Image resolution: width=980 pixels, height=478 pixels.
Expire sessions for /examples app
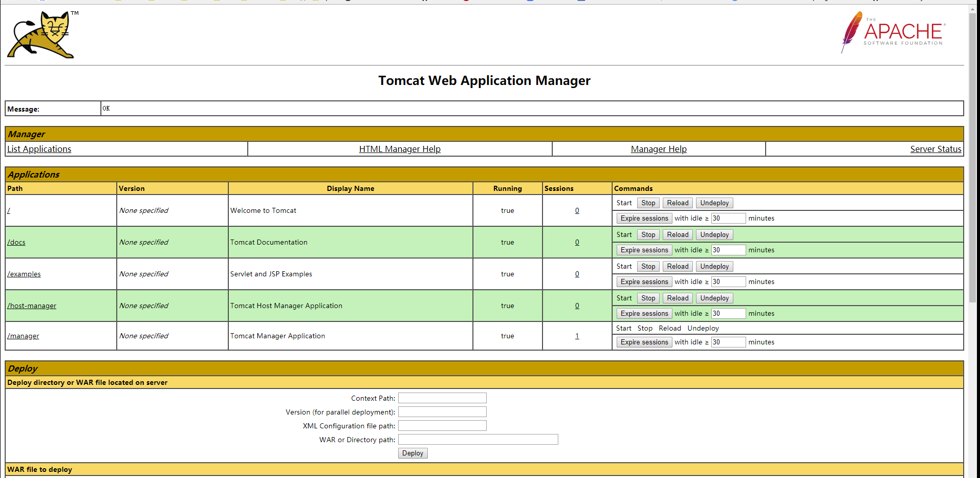click(644, 281)
